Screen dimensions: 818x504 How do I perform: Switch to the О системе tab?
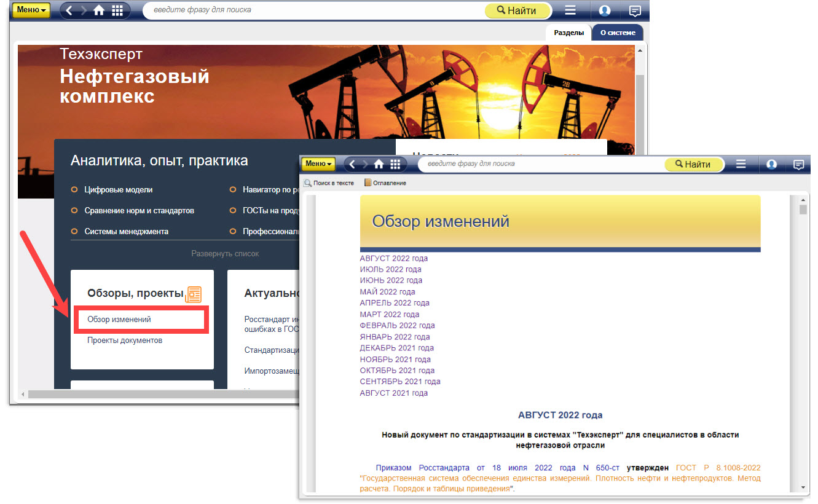(x=618, y=33)
